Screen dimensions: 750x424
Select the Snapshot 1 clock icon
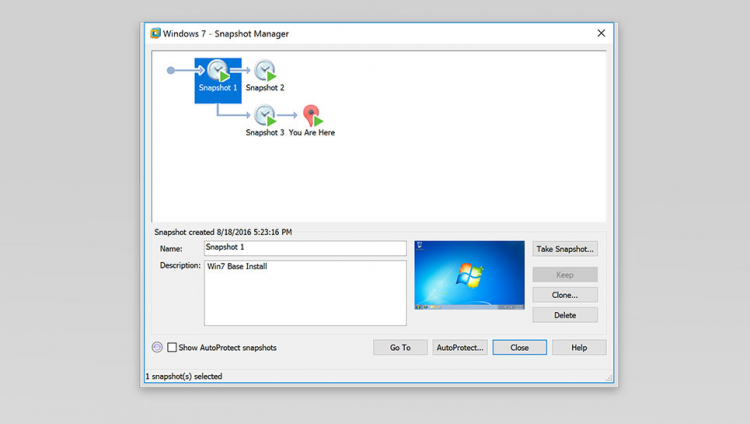coord(218,71)
